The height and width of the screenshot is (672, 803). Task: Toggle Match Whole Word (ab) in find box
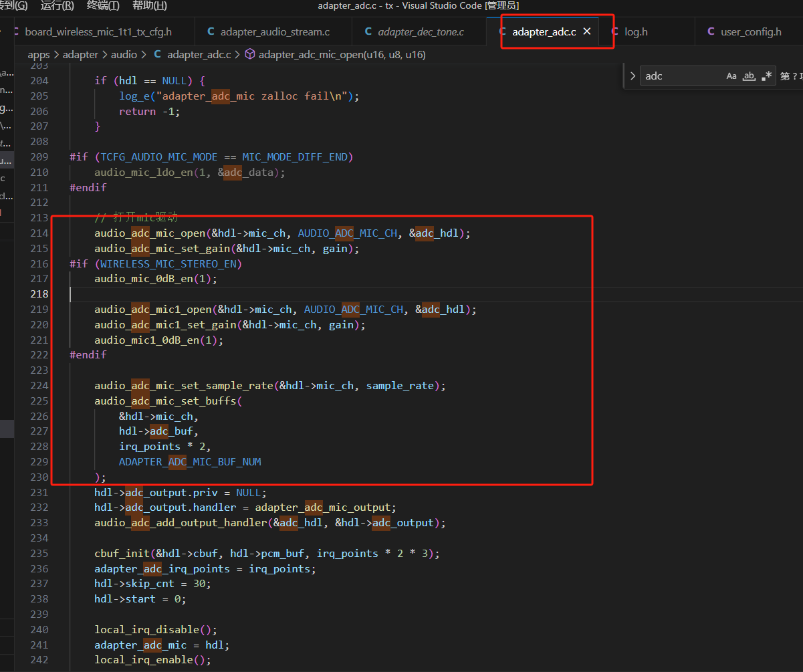coord(750,76)
